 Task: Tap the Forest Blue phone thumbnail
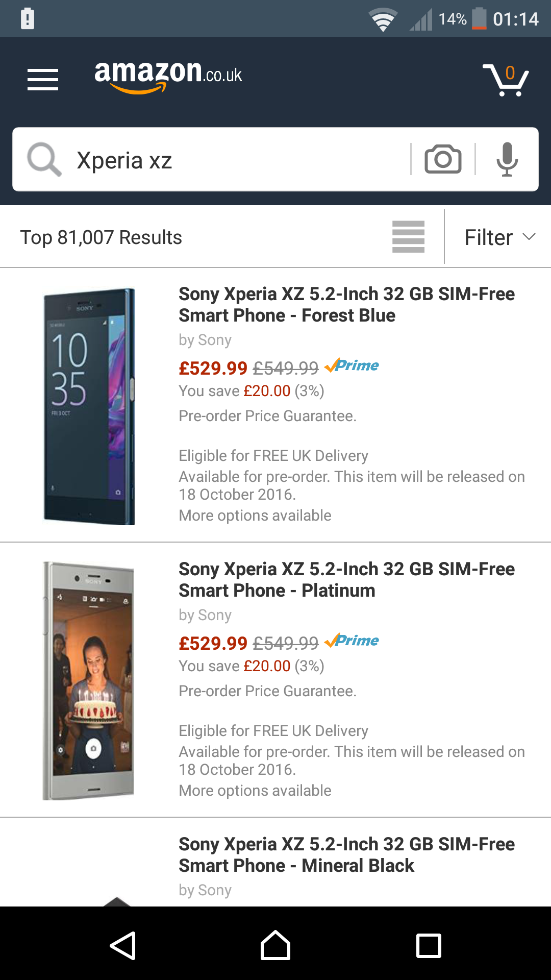tap(89, 406)
